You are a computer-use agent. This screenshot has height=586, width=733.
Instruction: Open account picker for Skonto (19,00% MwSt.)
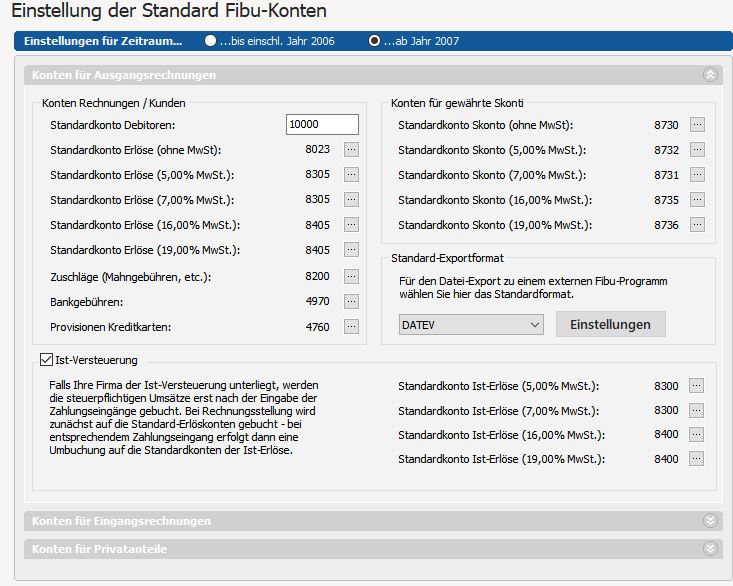click(697, 225)
